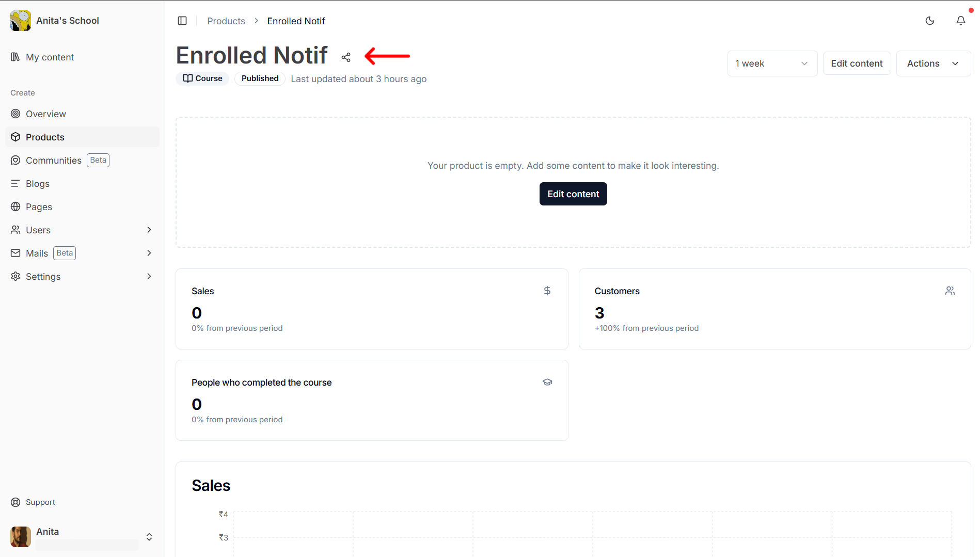Open the Actions dropdown menu

pyautogui.click(x=933, y=63)
